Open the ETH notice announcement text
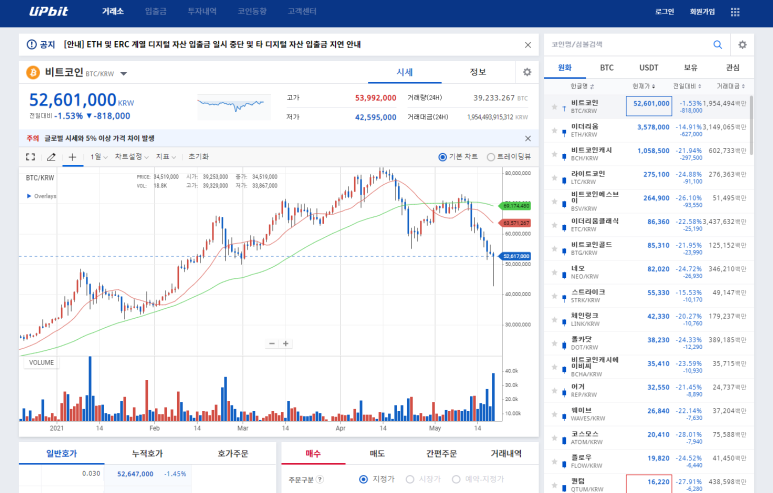The height and width of the screenshot is (493, 773). (x=212, y=44)
